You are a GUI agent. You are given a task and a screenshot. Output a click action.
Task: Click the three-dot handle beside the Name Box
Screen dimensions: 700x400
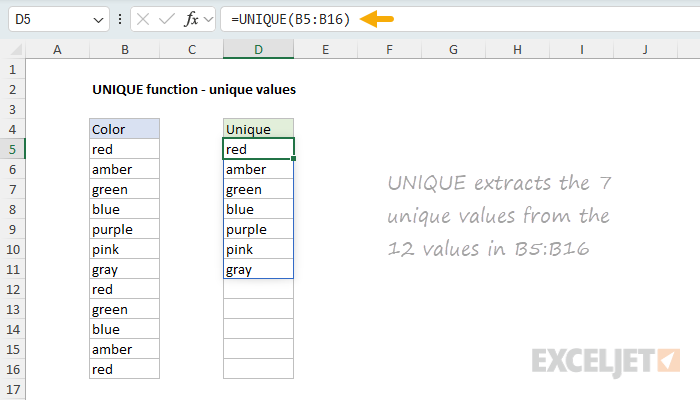click(120, 19)
